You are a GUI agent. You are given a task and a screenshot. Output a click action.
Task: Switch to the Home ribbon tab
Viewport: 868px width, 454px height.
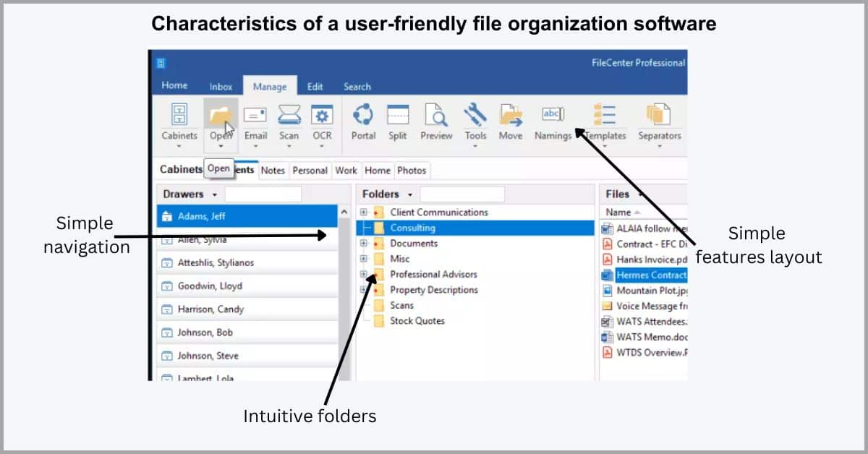point(174,85)
